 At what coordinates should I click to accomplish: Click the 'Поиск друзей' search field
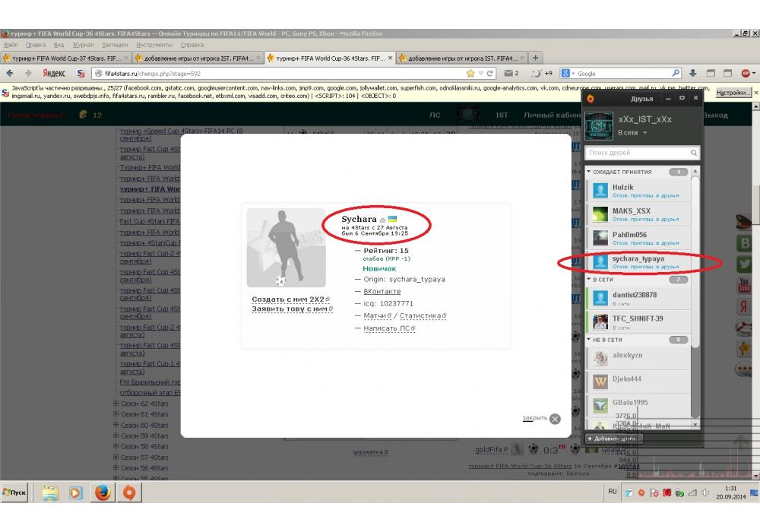point(637,153)
